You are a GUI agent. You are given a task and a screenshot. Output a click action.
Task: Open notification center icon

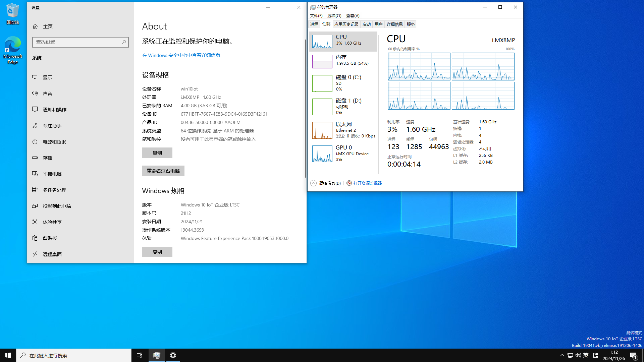click(x=634, y=355)
